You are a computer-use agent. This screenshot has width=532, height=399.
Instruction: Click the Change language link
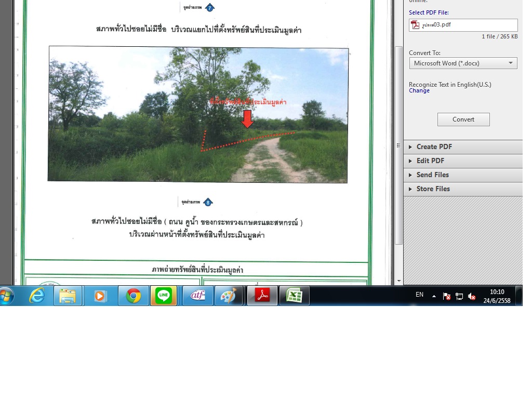point(419,90)
